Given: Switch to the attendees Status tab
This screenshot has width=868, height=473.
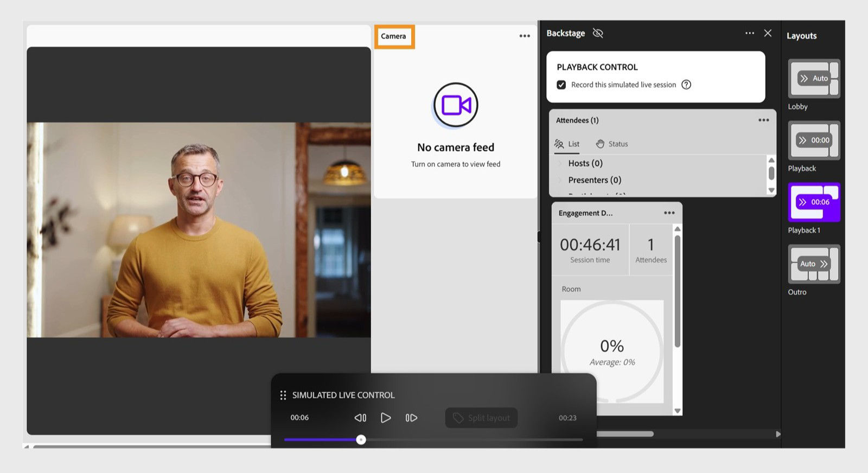Looking at the screenshot, I should click(612, 144).
